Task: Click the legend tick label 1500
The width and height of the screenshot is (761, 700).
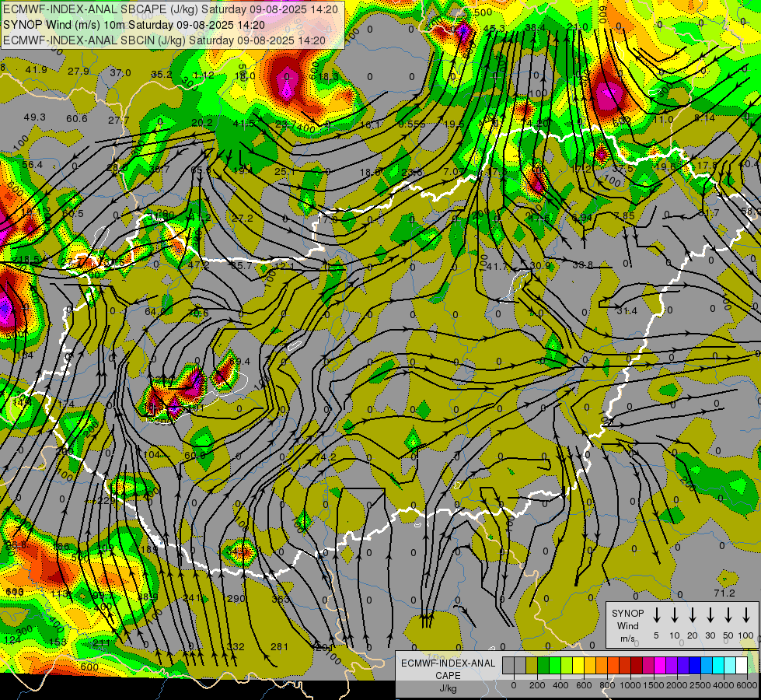Action: [654, 685]
